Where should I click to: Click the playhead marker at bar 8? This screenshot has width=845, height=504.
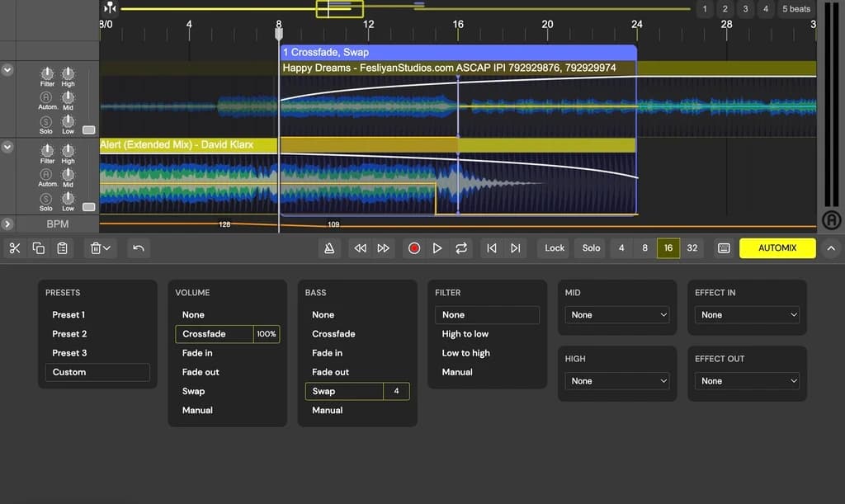pyautogui.click(x=279, y=34)
